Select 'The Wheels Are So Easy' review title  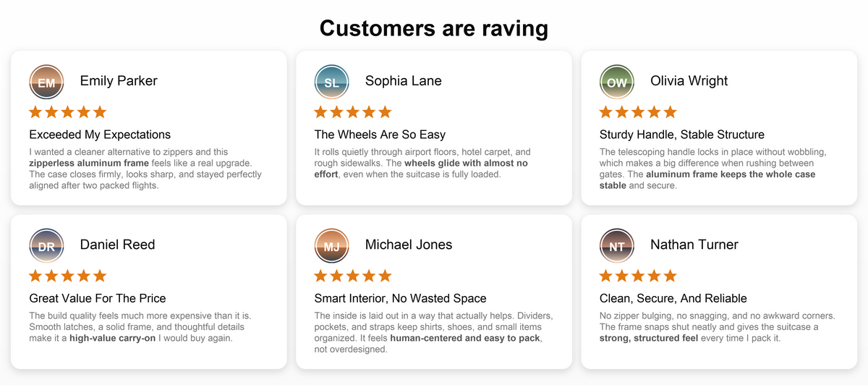[380, 135]
